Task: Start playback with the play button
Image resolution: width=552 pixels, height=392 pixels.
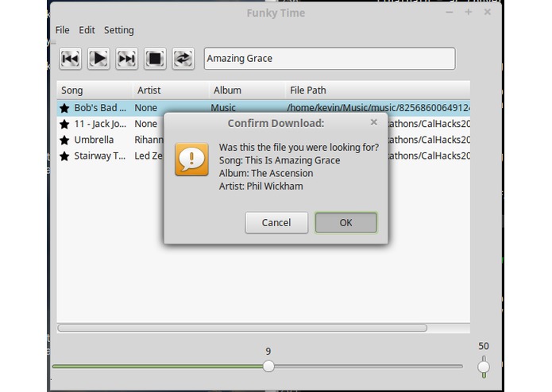Action: [98, 59]
